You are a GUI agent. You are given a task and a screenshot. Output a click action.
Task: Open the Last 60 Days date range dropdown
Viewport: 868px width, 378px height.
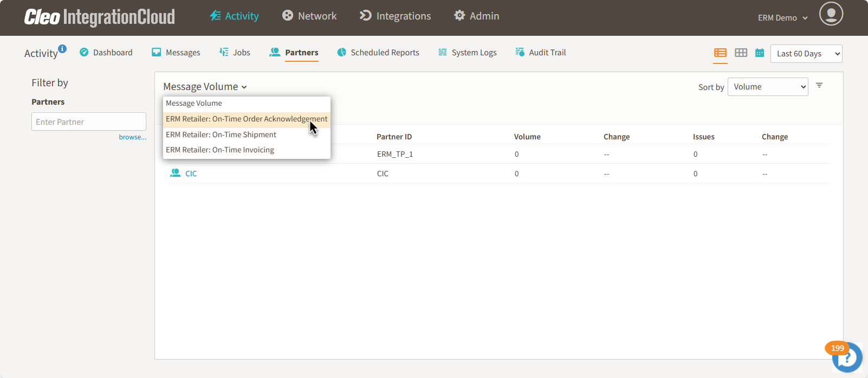pos(806,54)
